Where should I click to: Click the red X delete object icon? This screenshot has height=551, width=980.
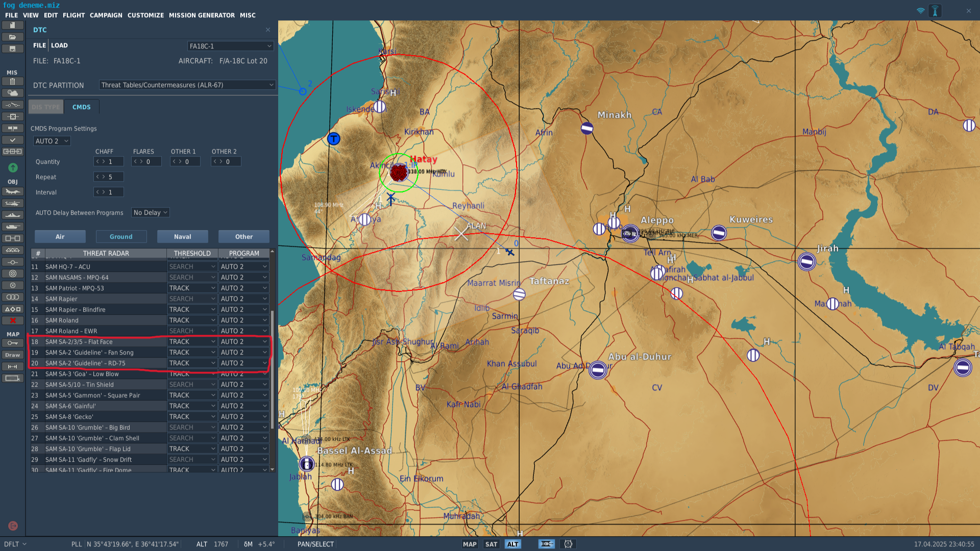click(13, 321)
